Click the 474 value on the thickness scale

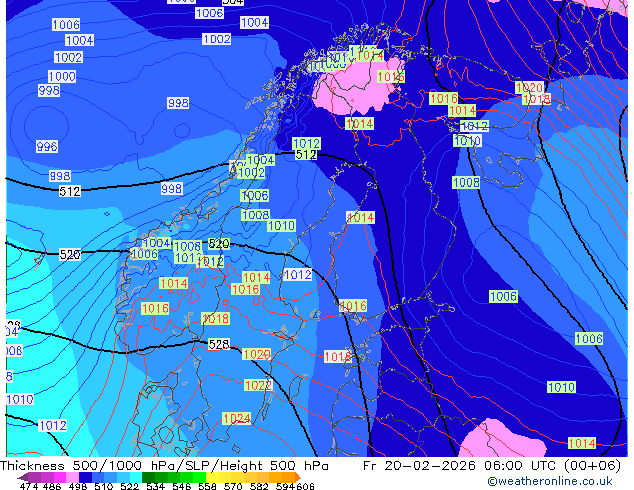pos(29,486)
